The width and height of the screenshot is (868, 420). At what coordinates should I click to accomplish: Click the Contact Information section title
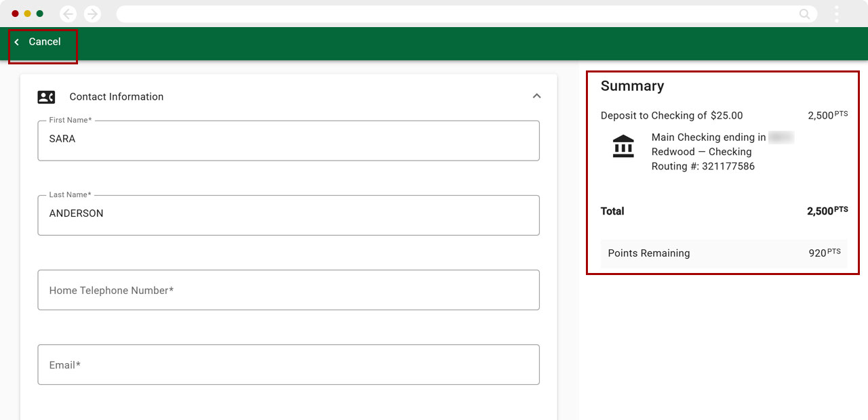[116, 97]
